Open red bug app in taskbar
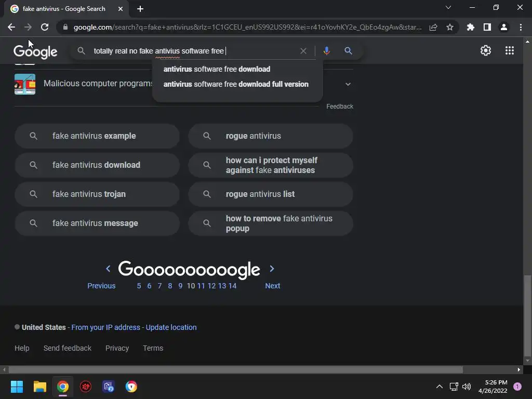The width and height of the screenshot is (532, 399). (86, 387)
